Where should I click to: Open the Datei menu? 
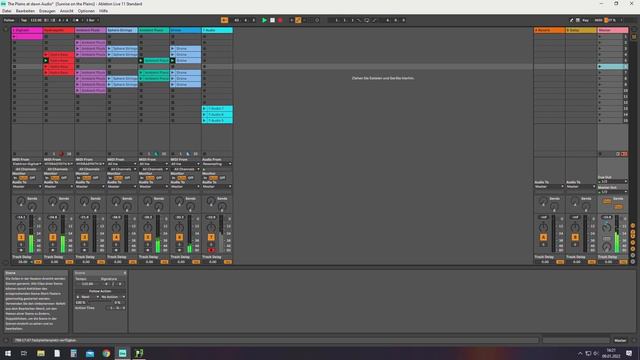pyautogui.click(x=7, y=11)
